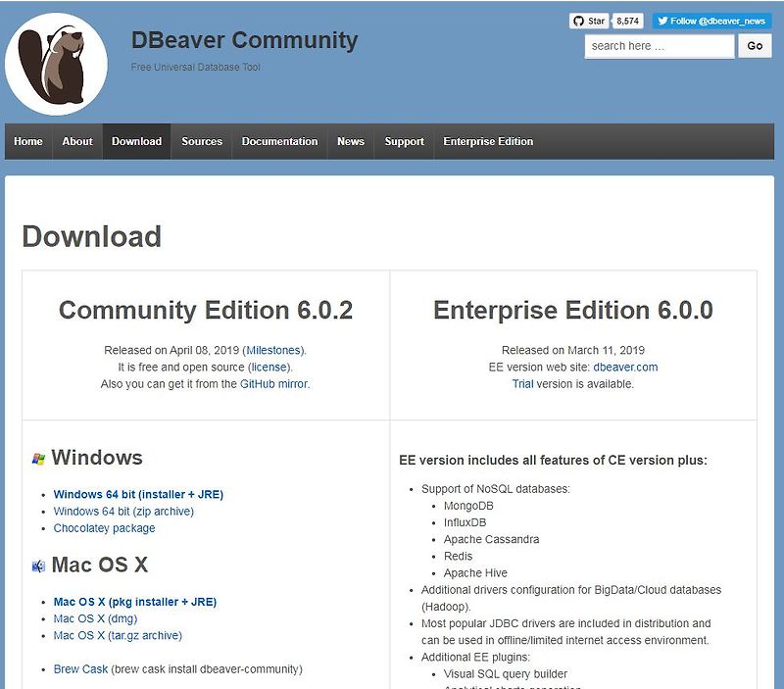
Task: Click the Go search button
Action: (x=755, y=46)
